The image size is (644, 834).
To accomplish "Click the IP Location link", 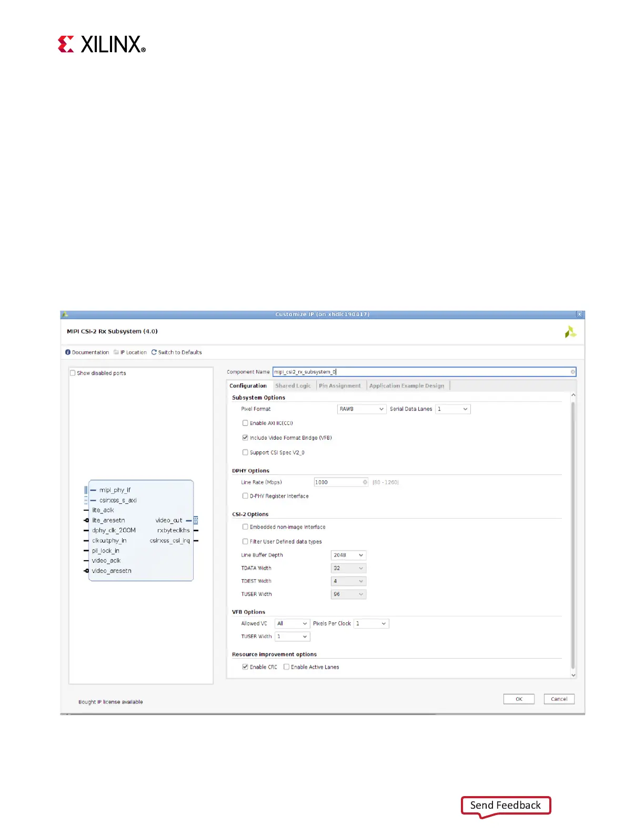I will pos(134,352).
